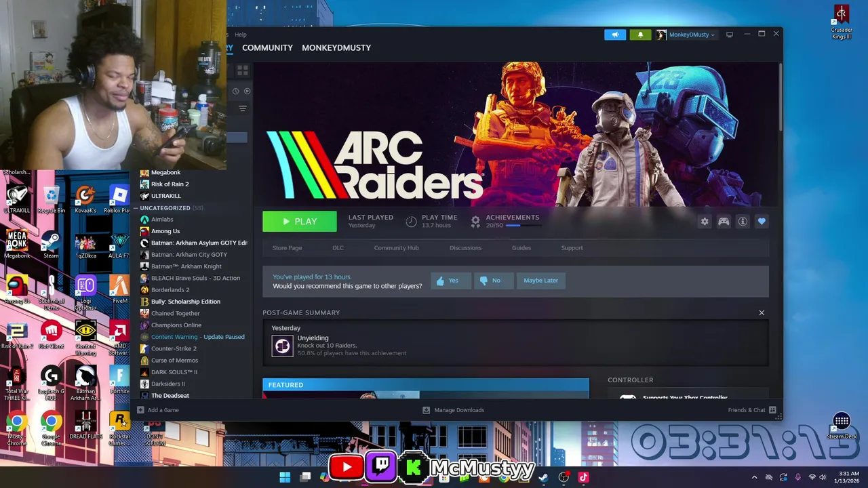Go to Store Page tab
Image resolution: width=868 pixels, height=488 pixels.
[287, 248]
